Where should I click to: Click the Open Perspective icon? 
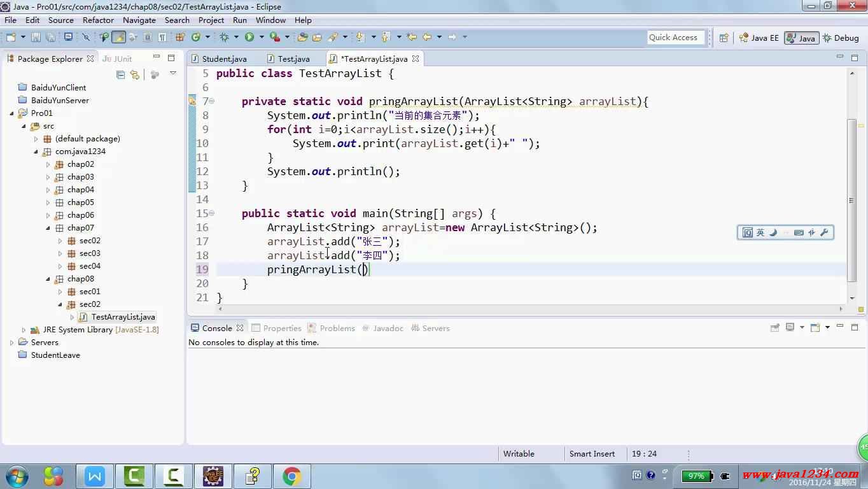click(x=724, y=38)
